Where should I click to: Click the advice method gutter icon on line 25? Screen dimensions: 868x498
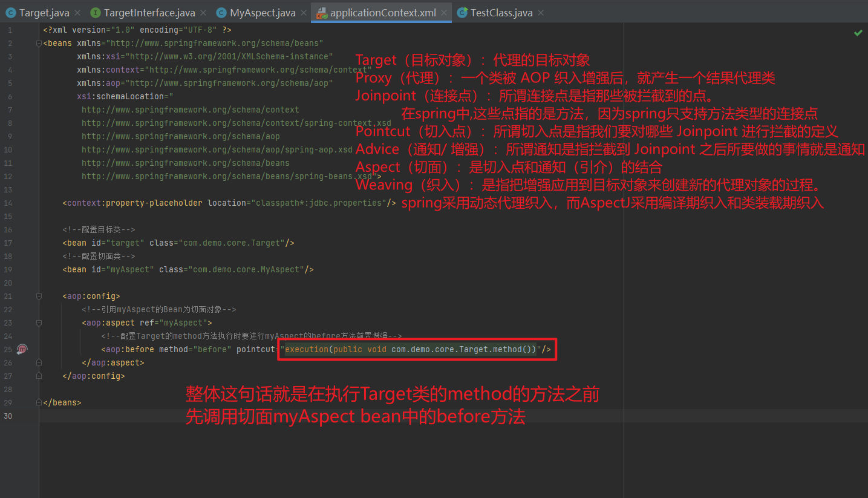[22, 349]
